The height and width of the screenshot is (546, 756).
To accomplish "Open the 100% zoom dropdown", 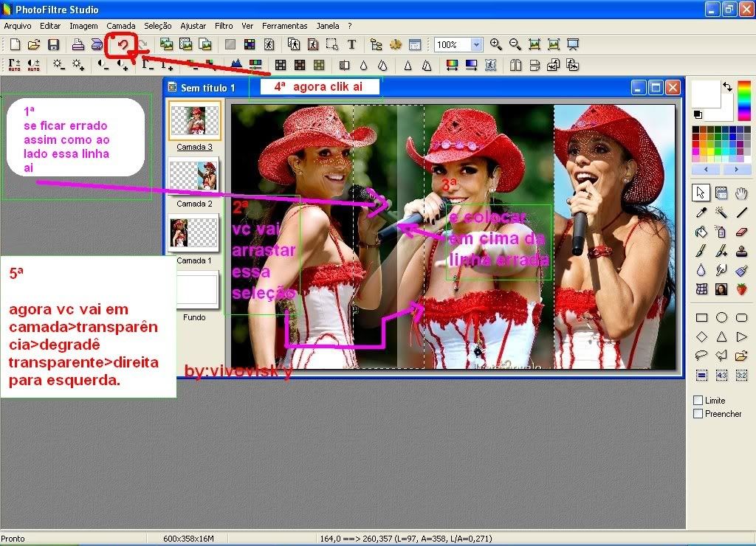I will pyautogui.click(x=476, y=45).
